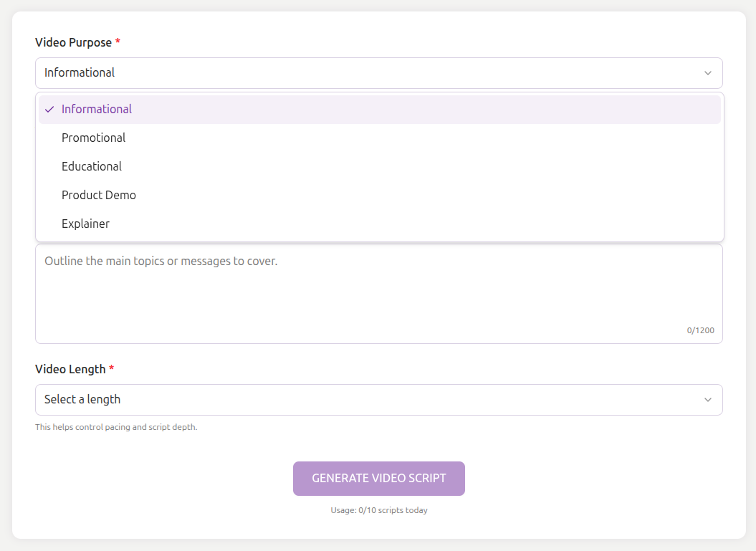Click the checkmark beside Informational
Screen dimensions: 756x551
coord(49,109)
